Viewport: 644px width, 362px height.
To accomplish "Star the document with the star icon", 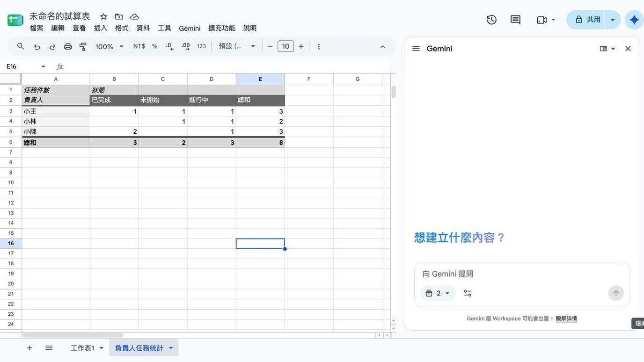I will point(103,16).
